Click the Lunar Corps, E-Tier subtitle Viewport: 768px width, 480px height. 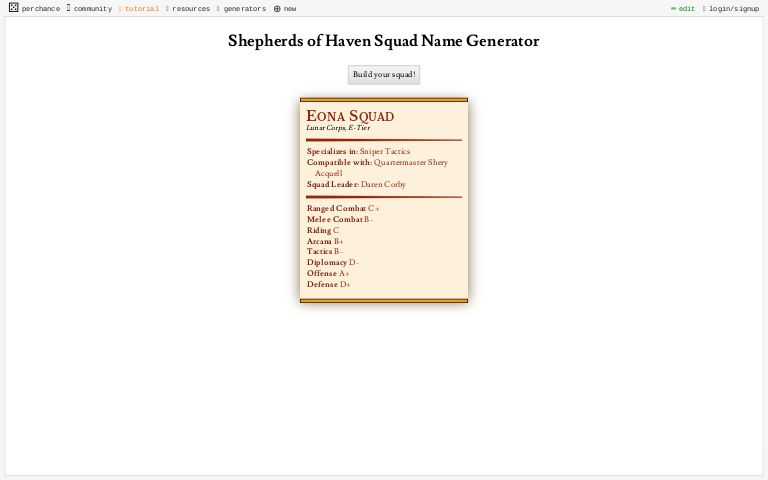click(338, 128)
